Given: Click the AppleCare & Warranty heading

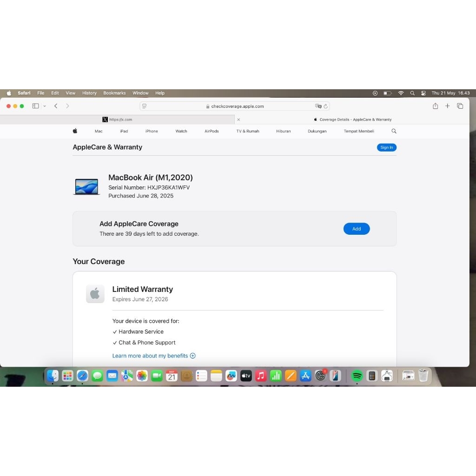Looking at the screenshot, I should tap(107, 147).
